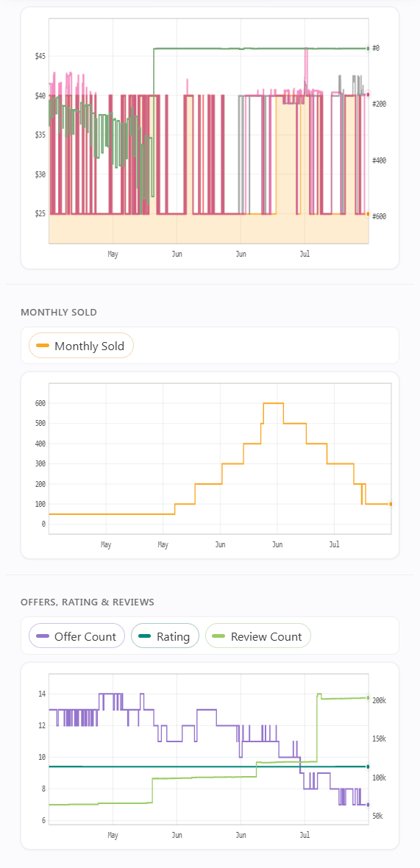Click the MONTHLY SOLD section heading

[59, 312]
